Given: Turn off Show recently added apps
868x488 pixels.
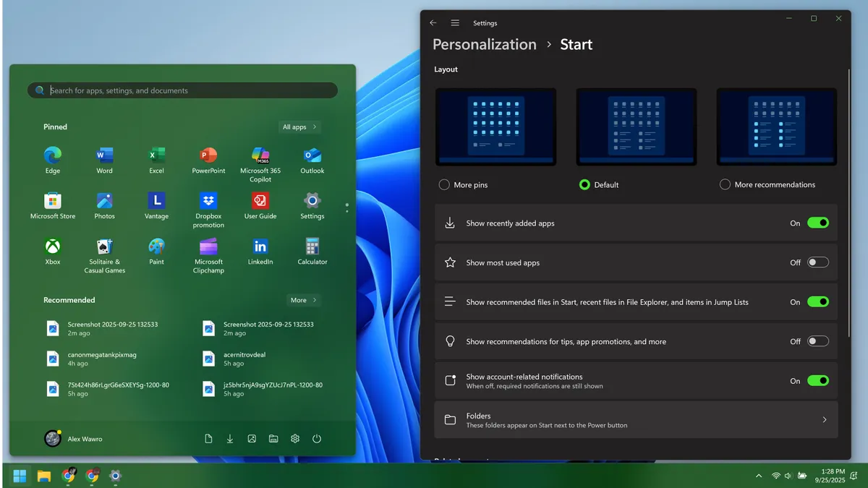Looking at the screenshot, I should click(818, 223).
